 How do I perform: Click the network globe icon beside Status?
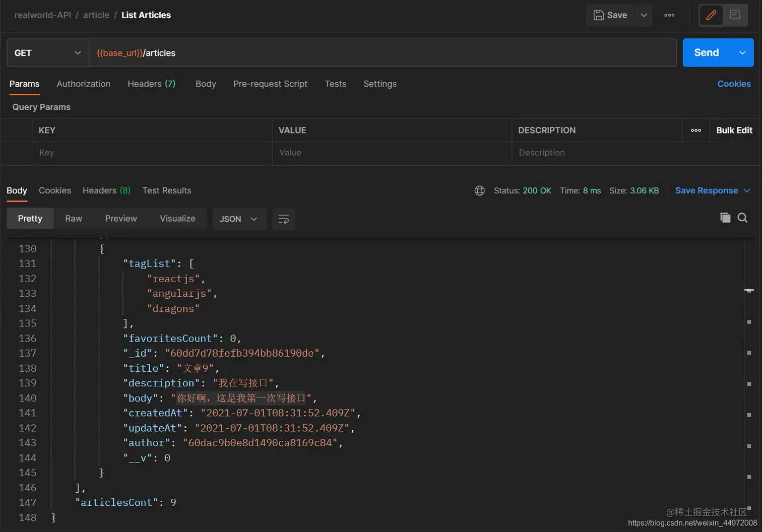(x=480, y=190)
